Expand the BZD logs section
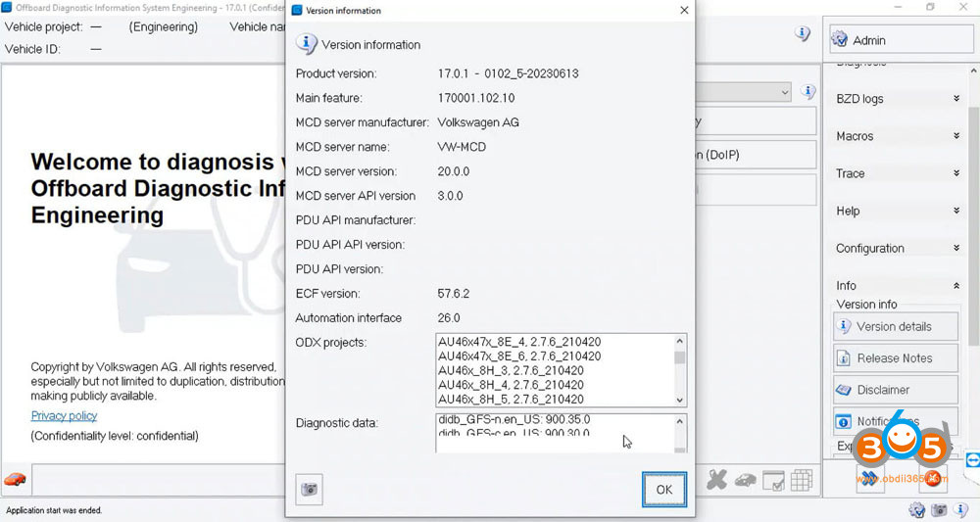 [955, 99]
